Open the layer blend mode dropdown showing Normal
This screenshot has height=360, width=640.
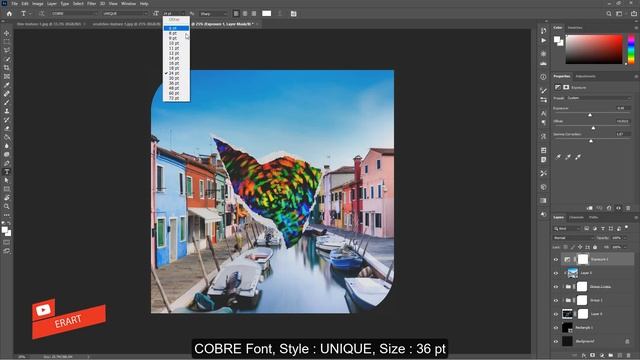pyautogui.click(x=573, y=238)
